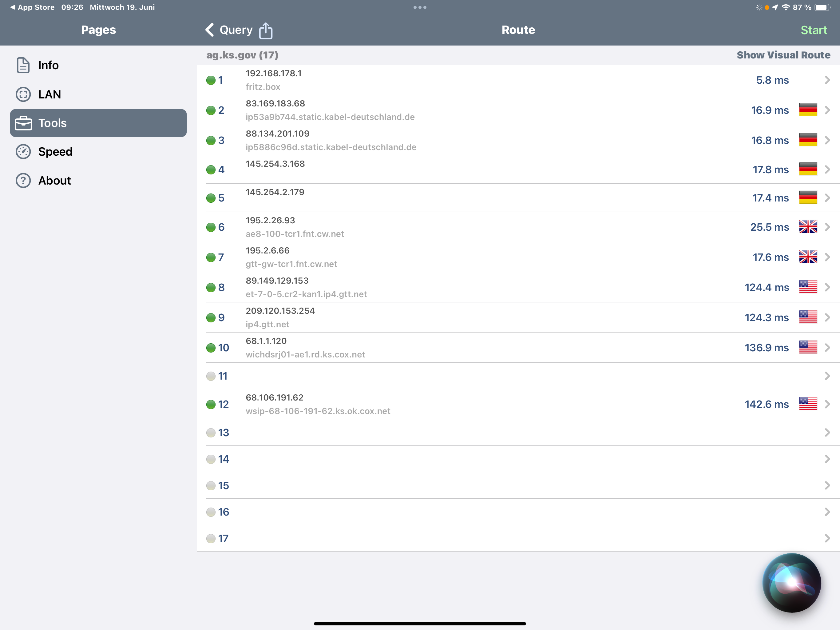
Task: Open Show Visual Route link
Action: [x=783, y=55]
